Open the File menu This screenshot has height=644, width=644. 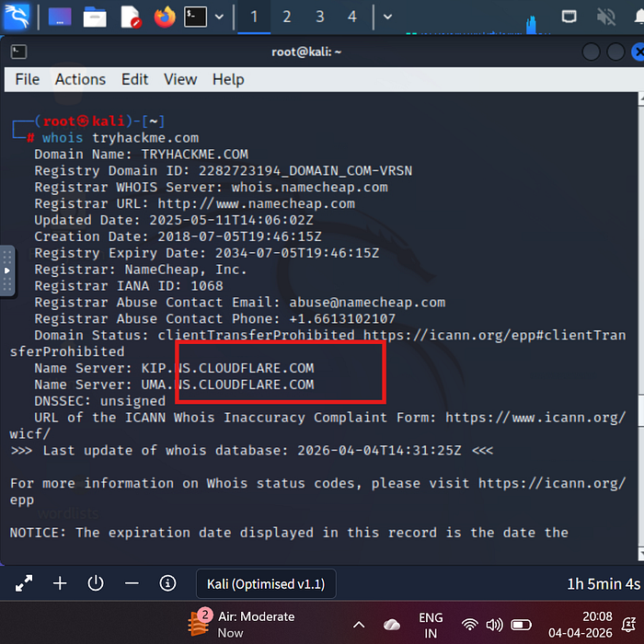[x=27, y=79]
